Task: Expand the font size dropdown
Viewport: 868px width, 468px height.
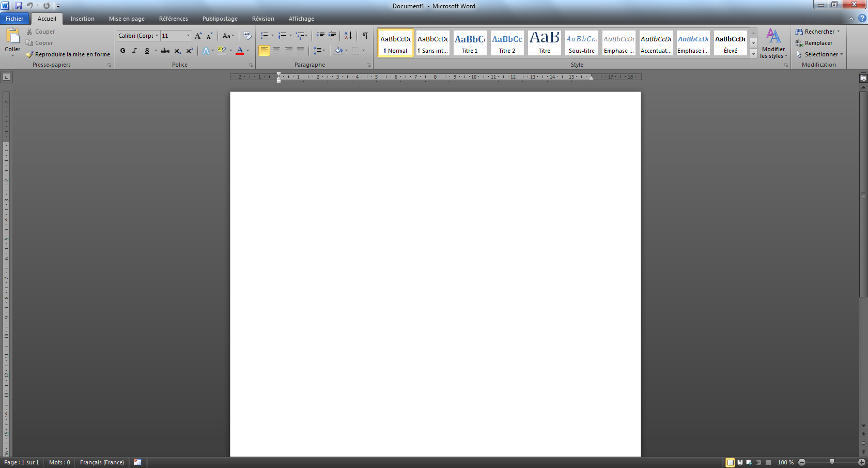Action: click(188, 36)
